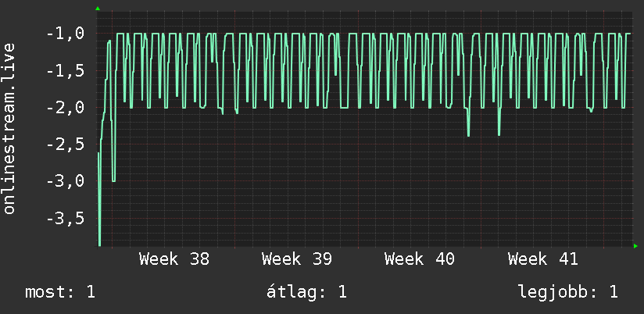Click the -2,5 y-axis value

66,145
